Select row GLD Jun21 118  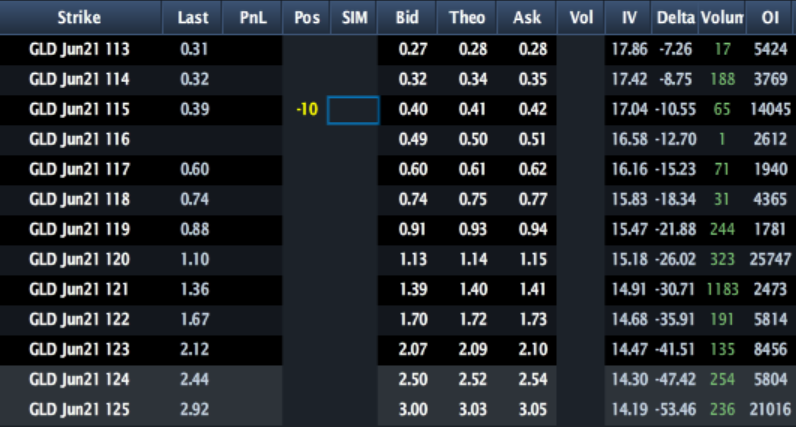pos(398,200)
